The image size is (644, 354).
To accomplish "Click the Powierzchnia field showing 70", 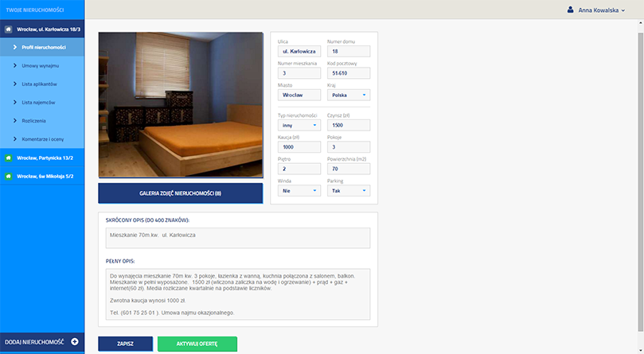I will [x=349, y=169].
